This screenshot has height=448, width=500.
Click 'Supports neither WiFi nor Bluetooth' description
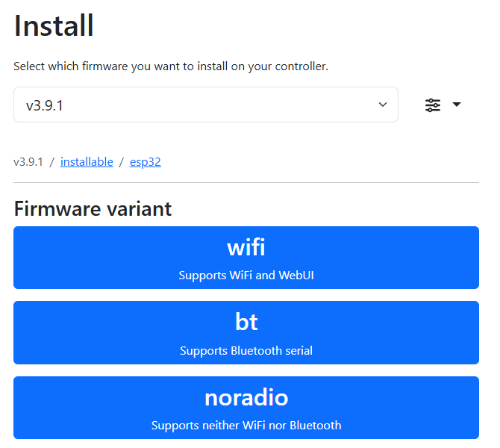246,426
